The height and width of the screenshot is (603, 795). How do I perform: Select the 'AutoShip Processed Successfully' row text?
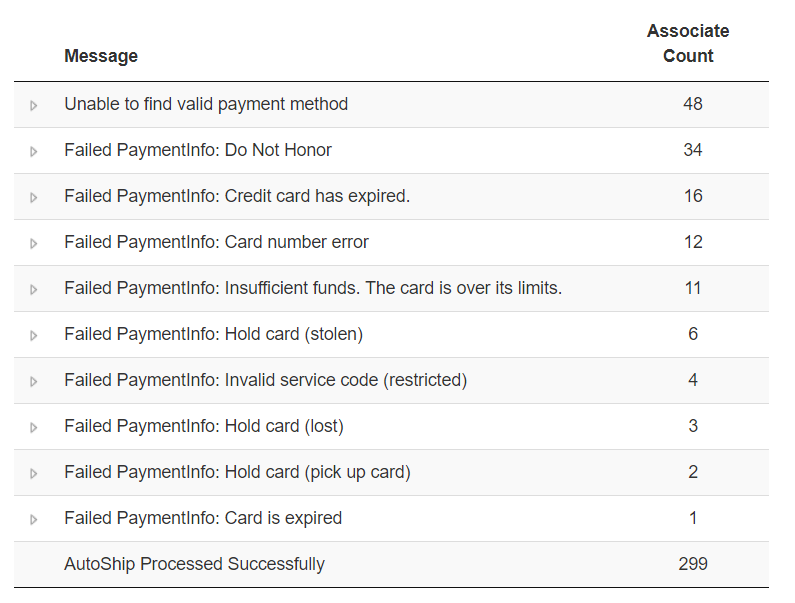click(x=194, y=564)
